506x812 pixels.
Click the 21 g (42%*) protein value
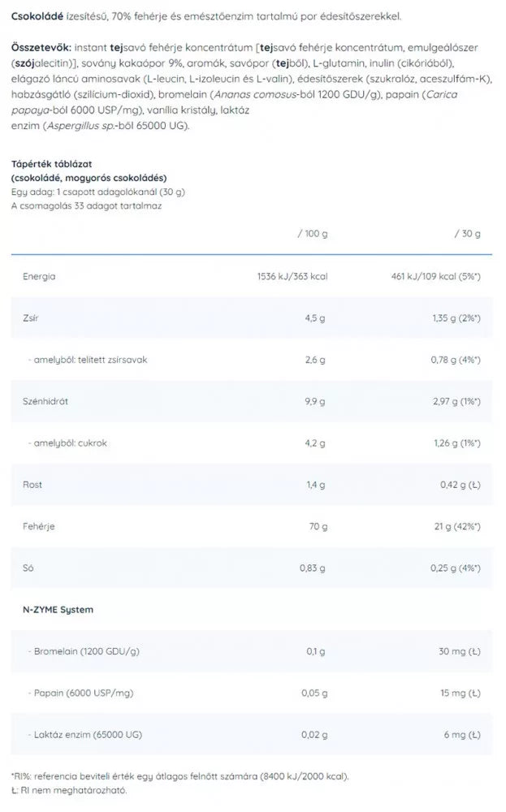(x=457, y=527)
